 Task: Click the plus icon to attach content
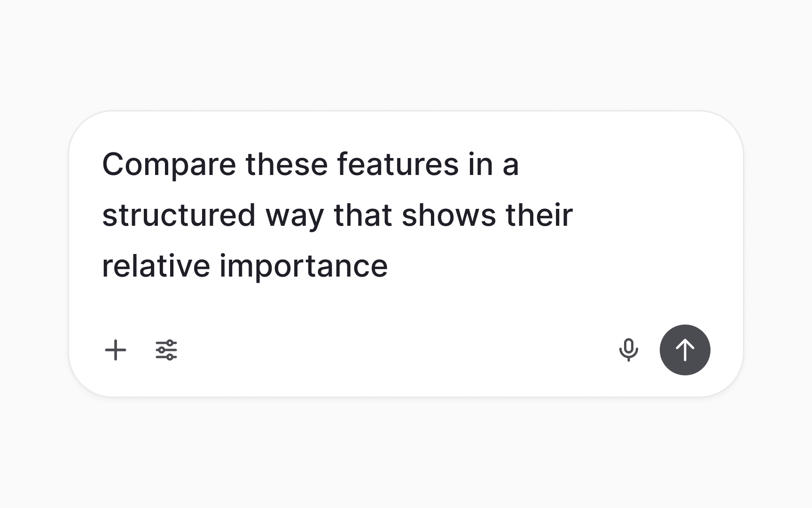coord(116,350)
